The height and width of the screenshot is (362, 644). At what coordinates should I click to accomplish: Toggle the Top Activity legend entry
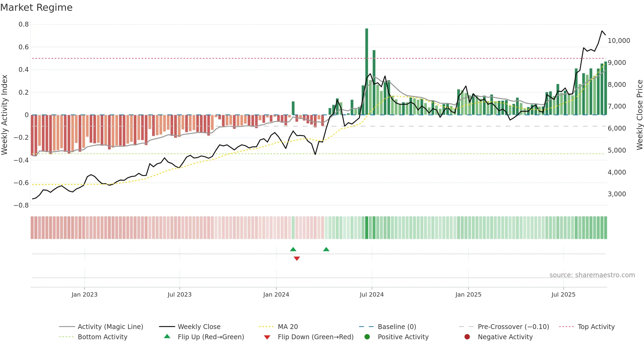[587, 327]
